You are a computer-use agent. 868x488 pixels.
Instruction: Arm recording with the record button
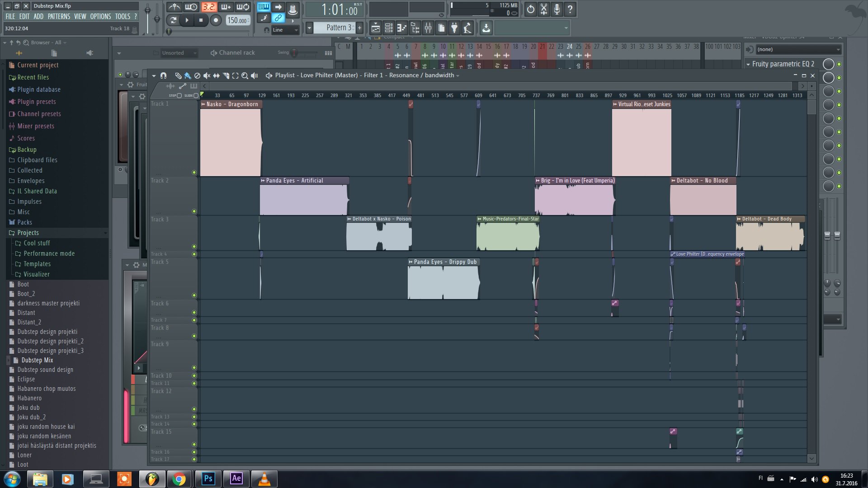point(216,20)
